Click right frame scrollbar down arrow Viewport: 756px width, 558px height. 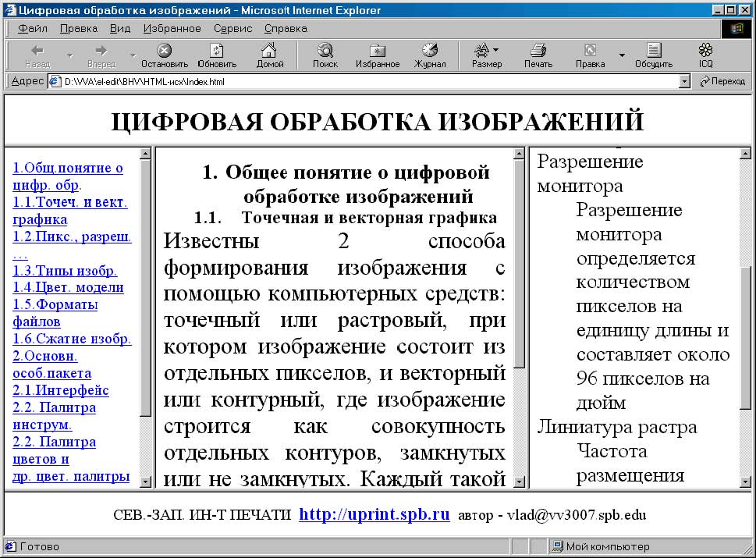point(745,482)
